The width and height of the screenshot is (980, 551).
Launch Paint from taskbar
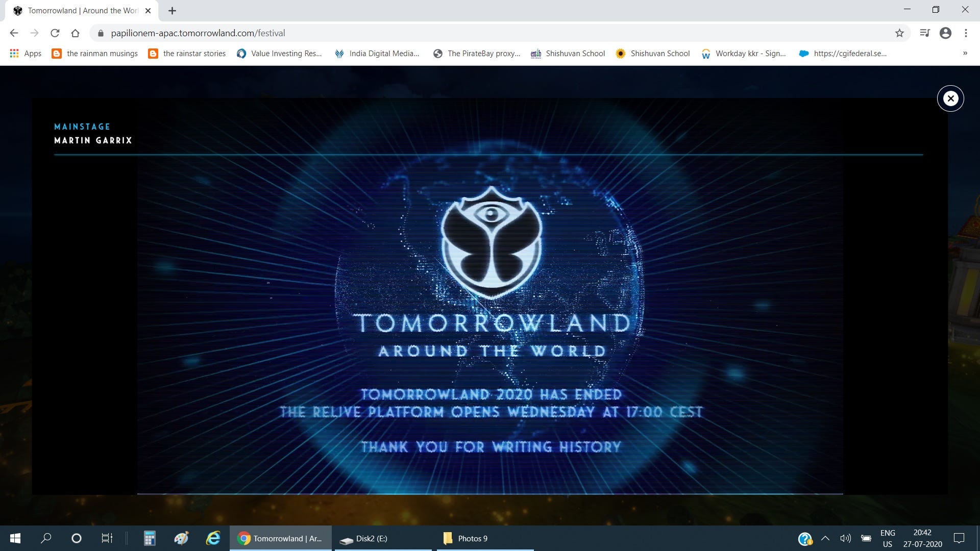tap(181, 538)
